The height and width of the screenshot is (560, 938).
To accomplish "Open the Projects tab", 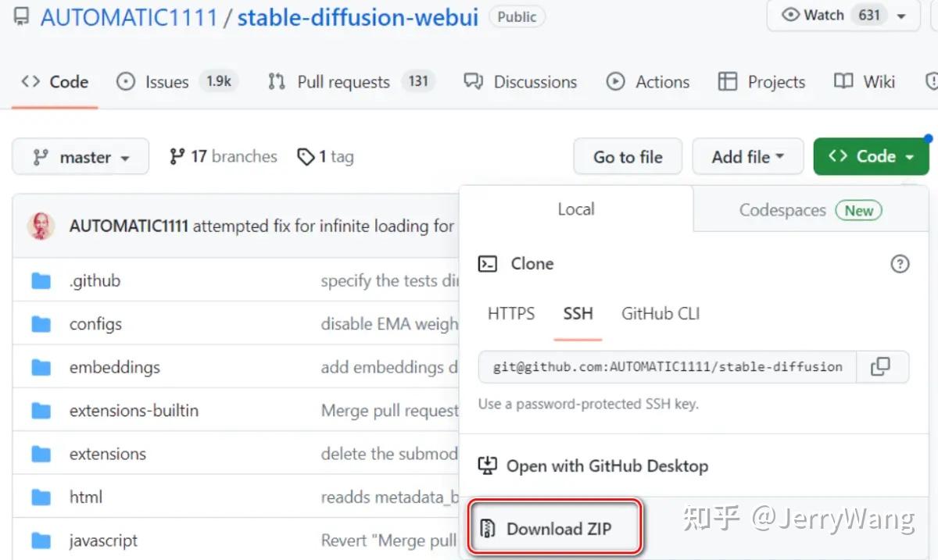I will pyautogui.click(x=761, y=82).
